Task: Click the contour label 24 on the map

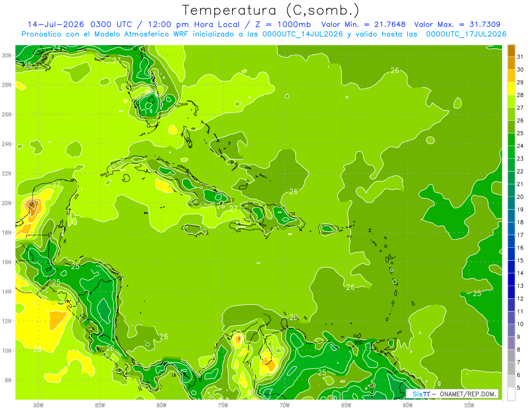Action: click(x=56, y=48)
